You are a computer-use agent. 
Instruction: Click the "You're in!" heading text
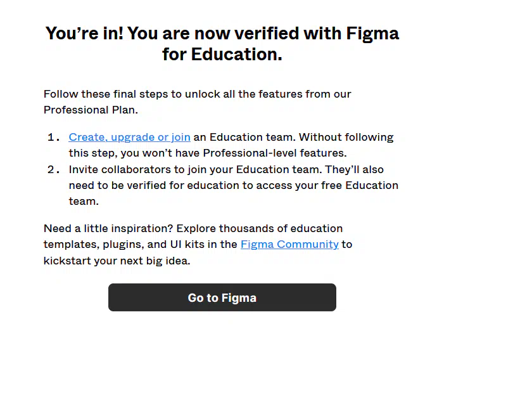pos(84,34)
